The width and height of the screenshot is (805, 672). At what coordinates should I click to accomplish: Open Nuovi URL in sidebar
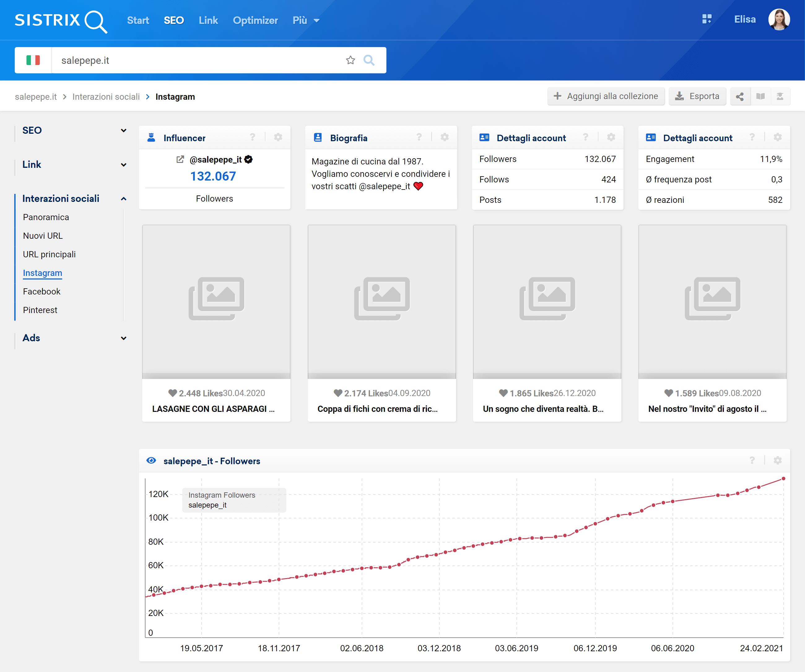pos(42,236)
